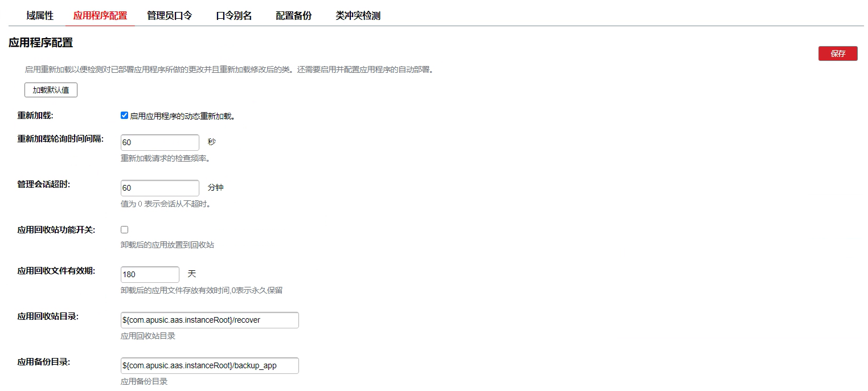The height and width of the screenshot is (391, 868).
Task: Click the 应用回收站功能开关 field label
Action: pyautogui.click(x=56, y=230)
